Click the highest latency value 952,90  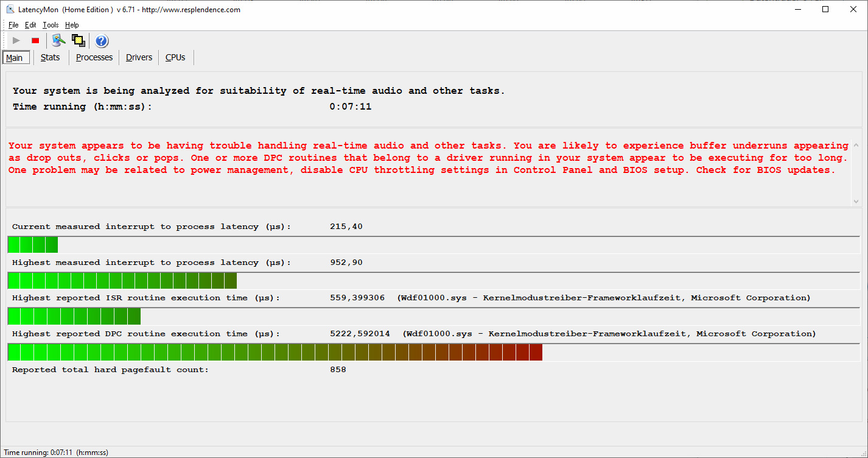tap(346, 262)
